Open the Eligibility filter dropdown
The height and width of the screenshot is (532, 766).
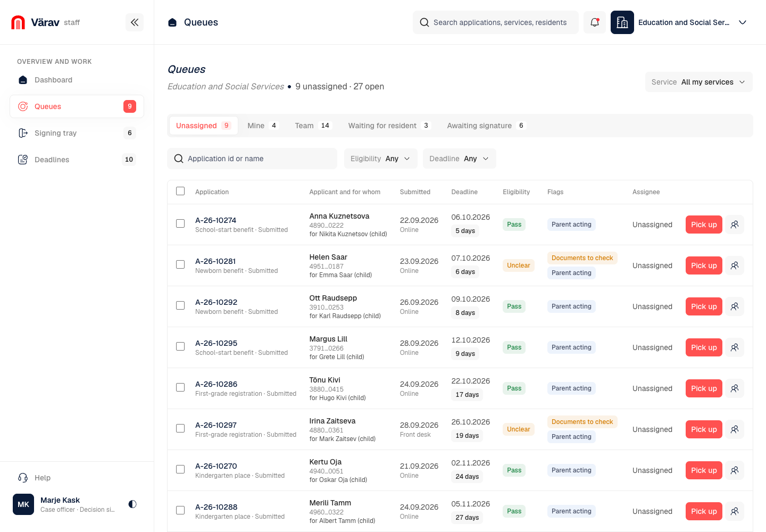(x=380, y=159)
